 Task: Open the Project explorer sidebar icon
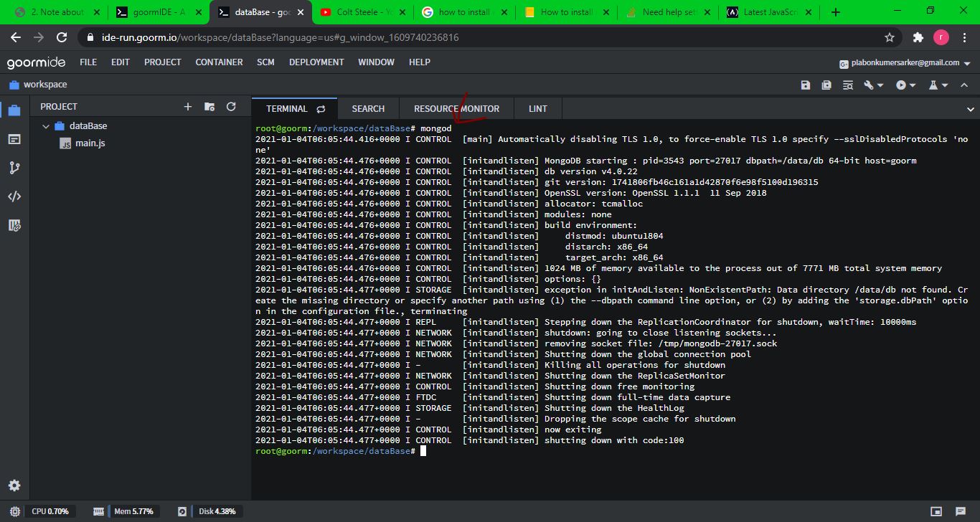tap(14, 110)
